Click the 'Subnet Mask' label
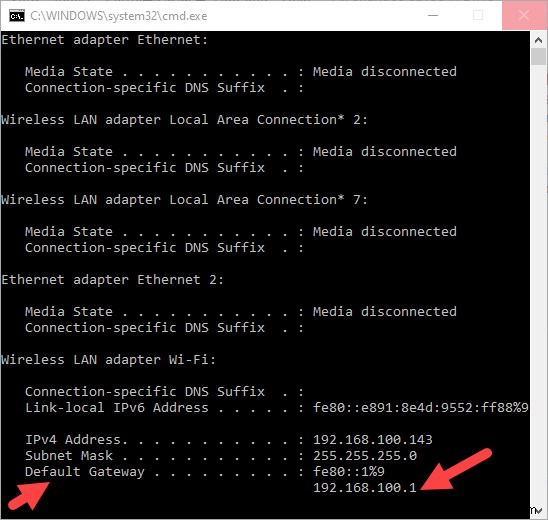This screenshot has width=548, height=520. point(68,456)
